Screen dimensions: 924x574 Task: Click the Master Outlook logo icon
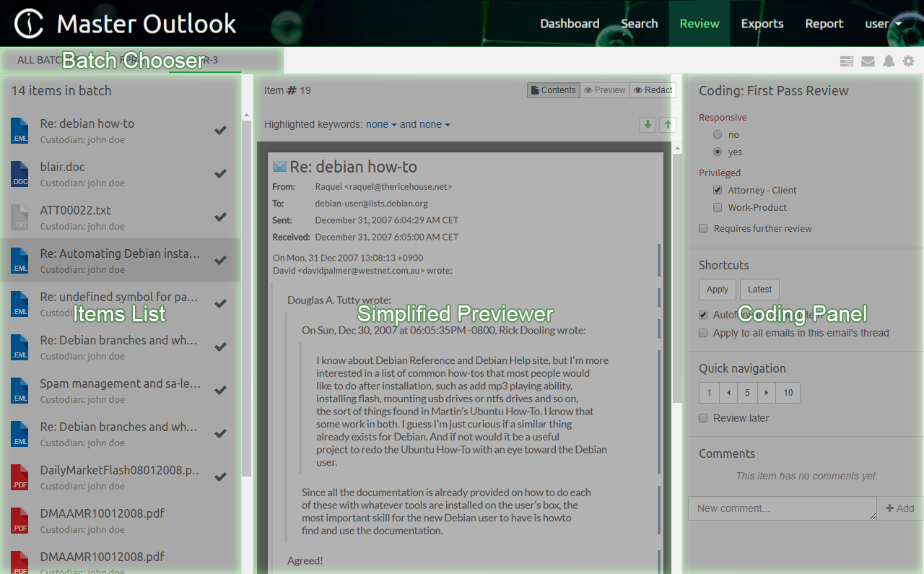coord(29,24)
